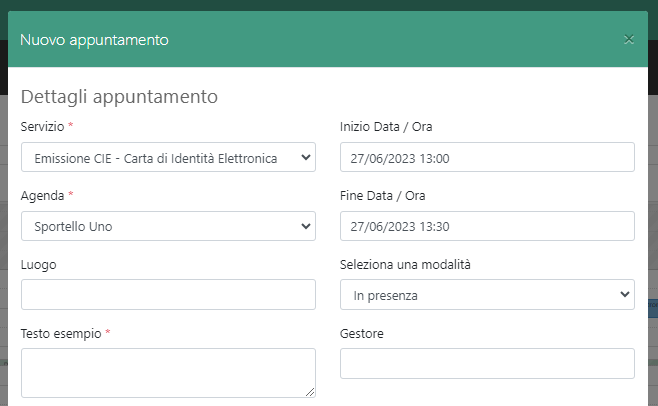Click the Testo esempio field label
658x406 pixels.
click(60, 334)
